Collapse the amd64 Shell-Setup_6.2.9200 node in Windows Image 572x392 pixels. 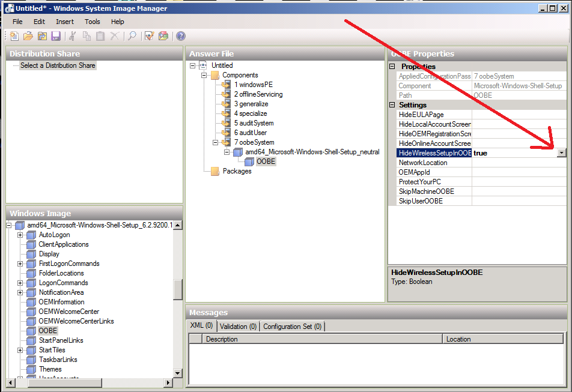[x=9, y=226]
